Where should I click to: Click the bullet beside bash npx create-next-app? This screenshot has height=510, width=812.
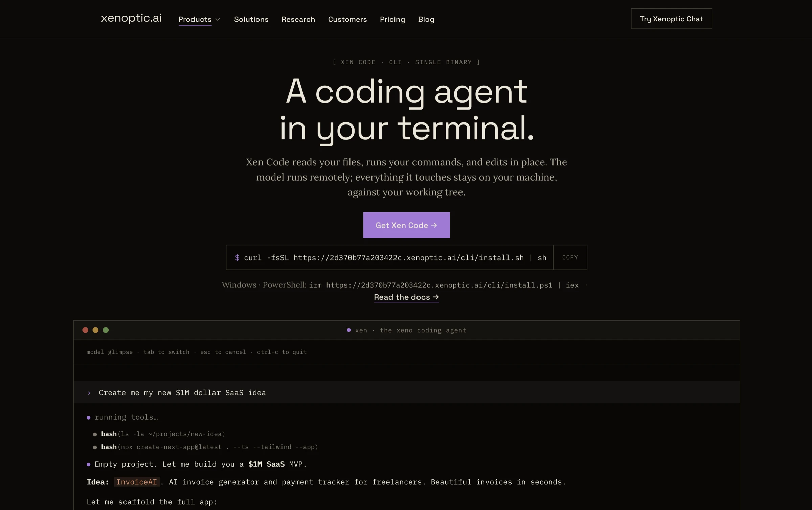[x=95, y=447]
